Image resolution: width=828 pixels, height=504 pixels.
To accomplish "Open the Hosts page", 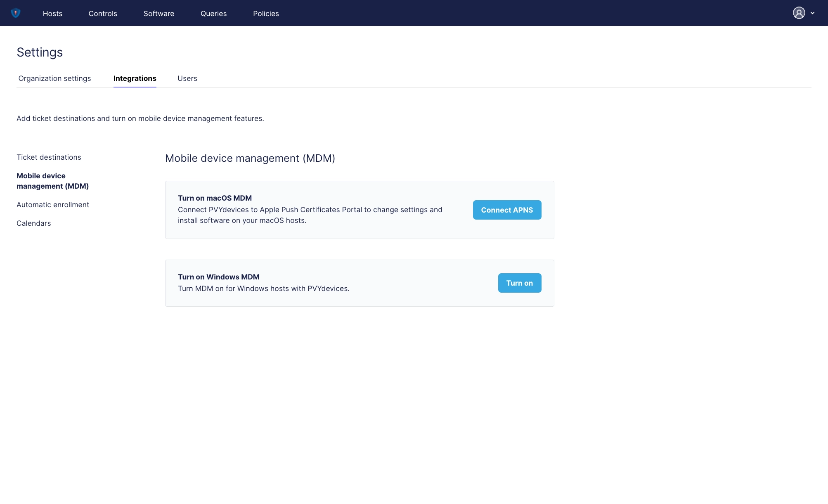I will (52, 14).
